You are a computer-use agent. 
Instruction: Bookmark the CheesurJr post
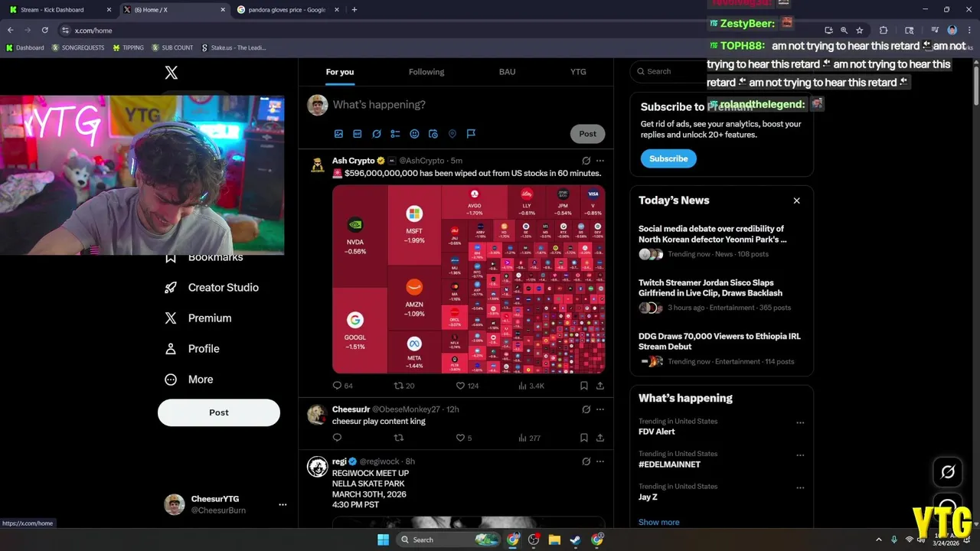coord(584,438)
